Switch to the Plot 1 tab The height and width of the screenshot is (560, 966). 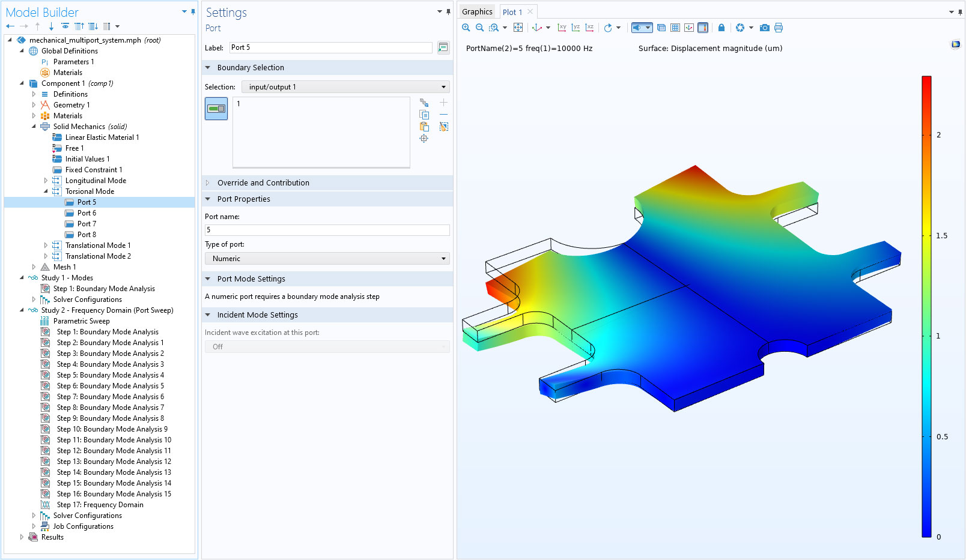[512, 12]
